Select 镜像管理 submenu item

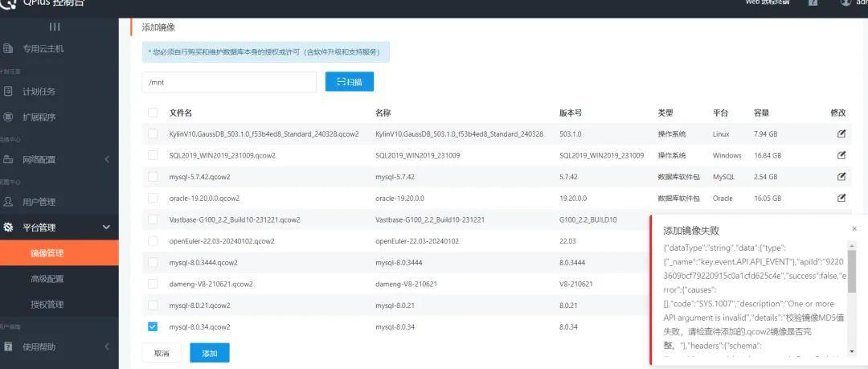tap(59, 253)
